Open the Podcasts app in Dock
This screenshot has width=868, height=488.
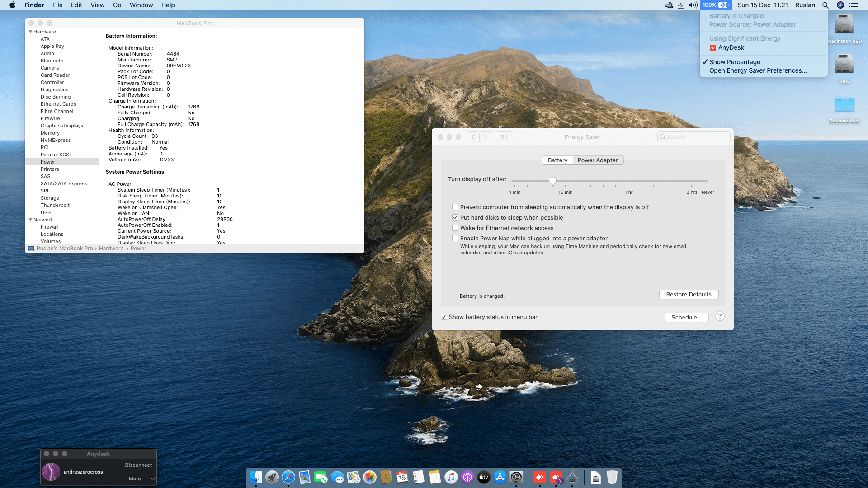[x=467, y=477]
